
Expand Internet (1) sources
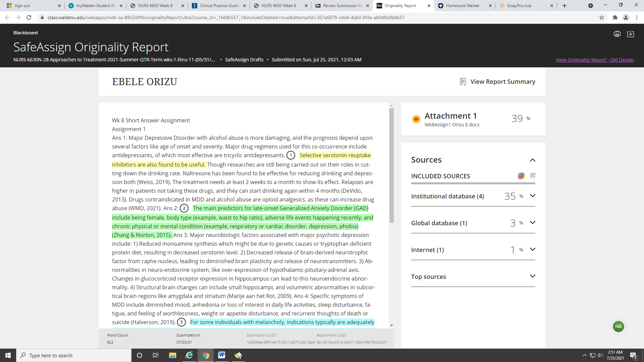click(533, 249)
